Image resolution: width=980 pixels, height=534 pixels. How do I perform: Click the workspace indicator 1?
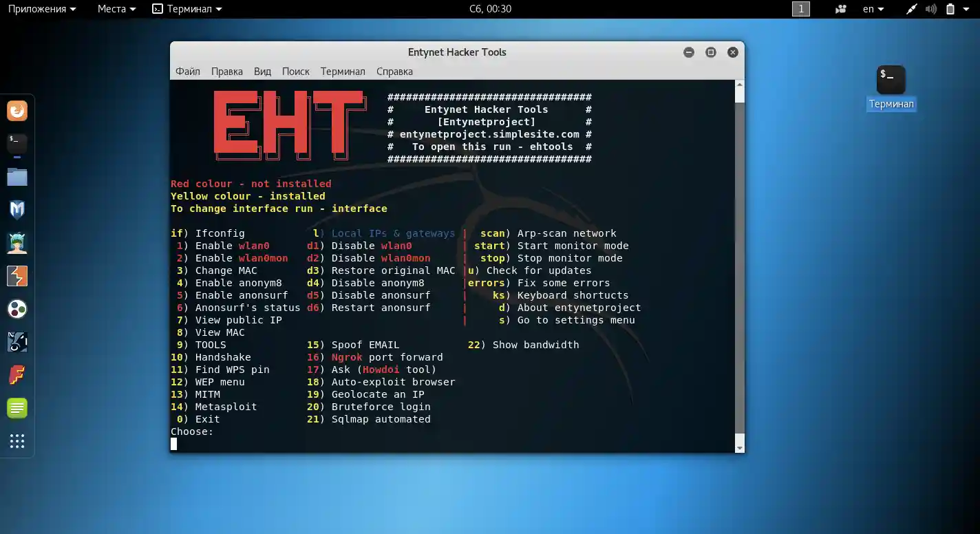[x=801, y=9]
